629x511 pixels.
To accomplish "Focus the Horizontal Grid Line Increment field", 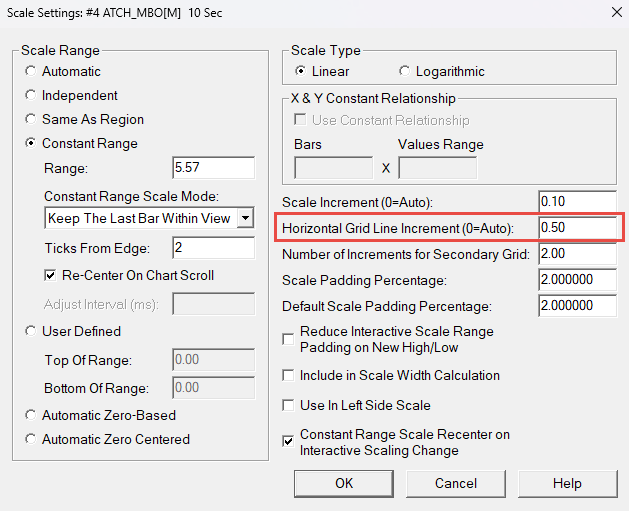I will tap(577, 228).
